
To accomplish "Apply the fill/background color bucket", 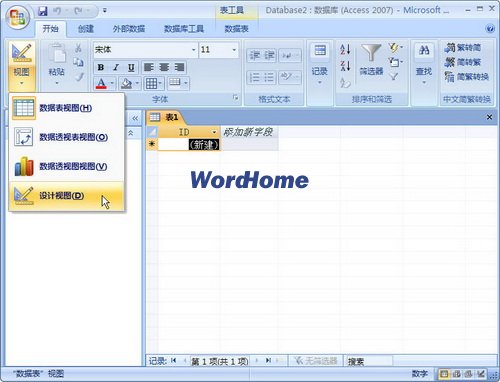I will 126,83.
